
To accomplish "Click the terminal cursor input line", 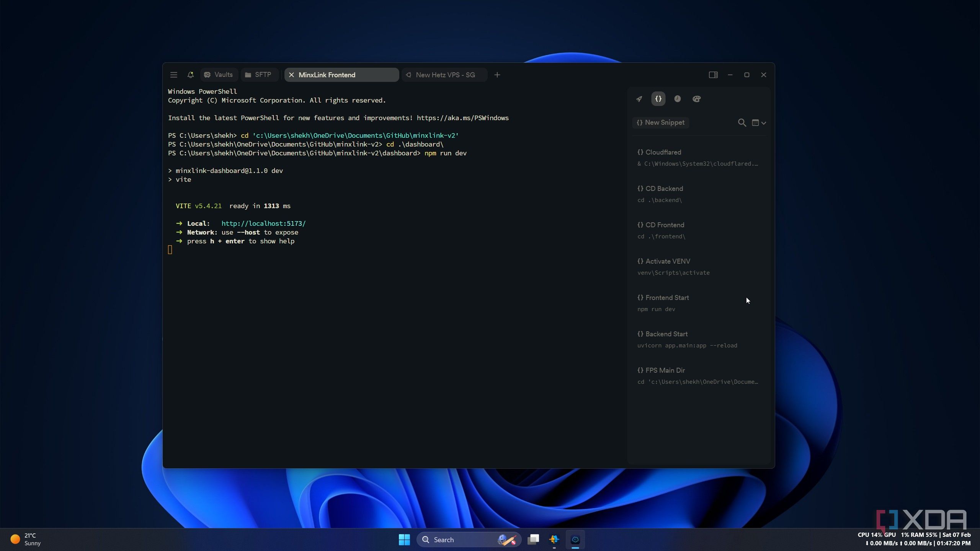I will (170, 250).
